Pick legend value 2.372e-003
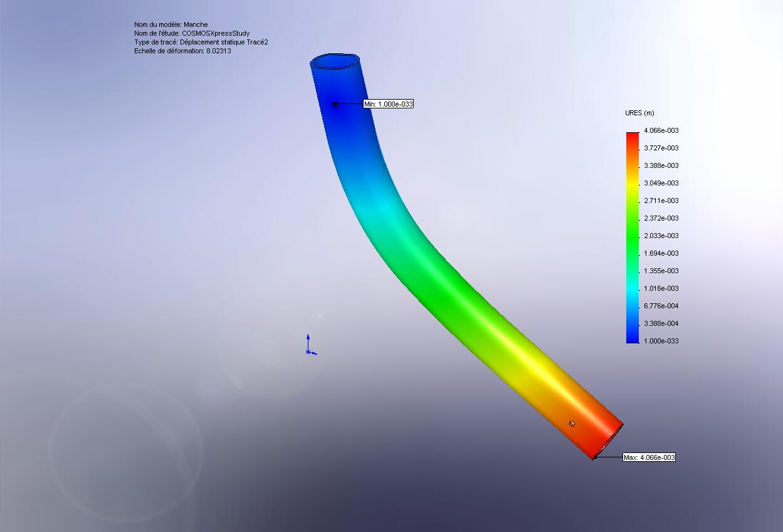 (661, 218)
